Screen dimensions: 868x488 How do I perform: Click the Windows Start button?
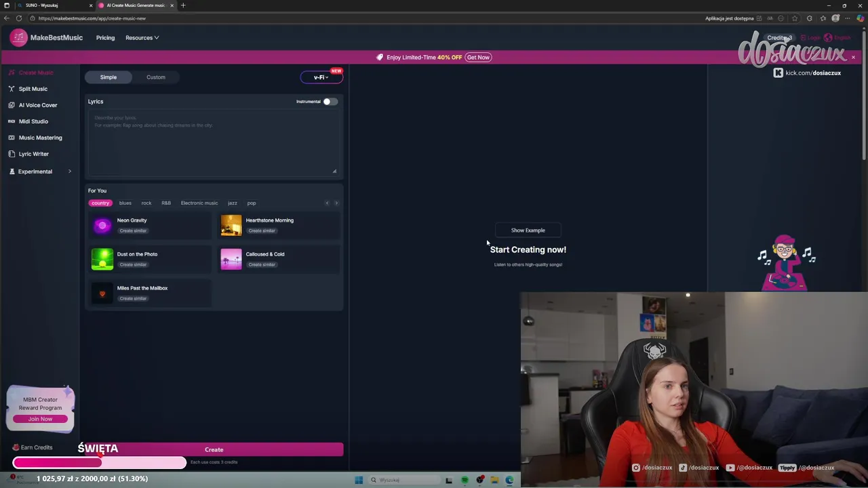pyautogui.click(x=359, y=480)
